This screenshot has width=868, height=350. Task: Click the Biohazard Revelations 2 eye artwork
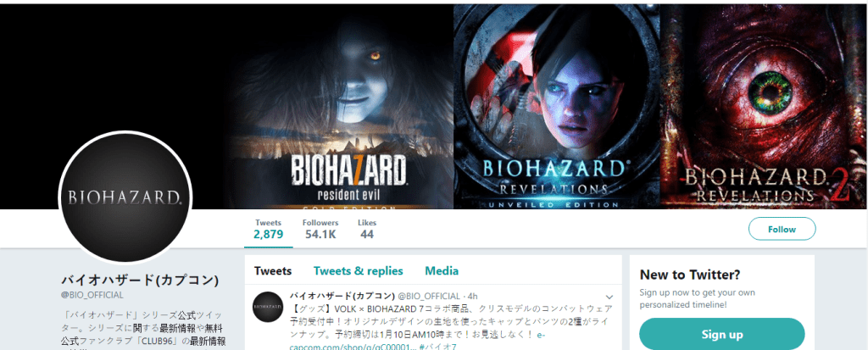764,106
